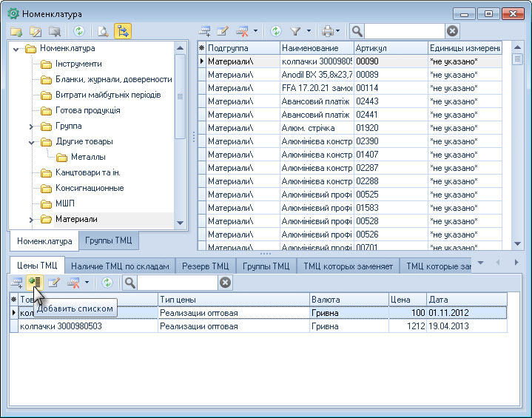Focus the price panel search field

[x=178, y=283]
